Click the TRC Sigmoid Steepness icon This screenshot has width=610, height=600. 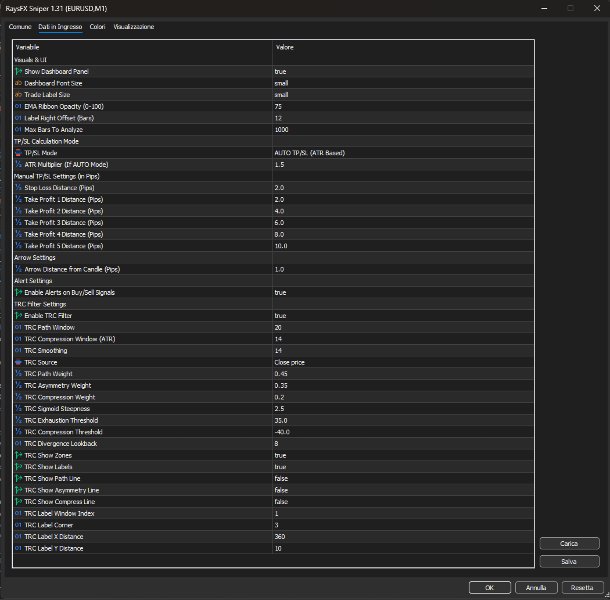[x=18, y=409]
